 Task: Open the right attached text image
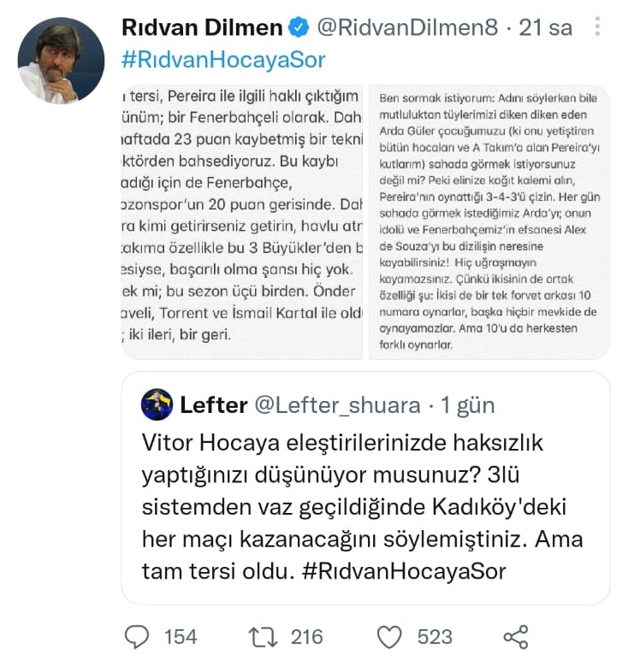[x=490, y=222]
